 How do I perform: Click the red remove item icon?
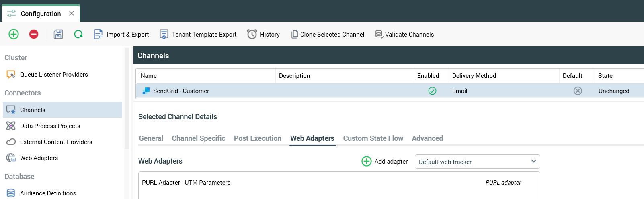click(34, 34)
